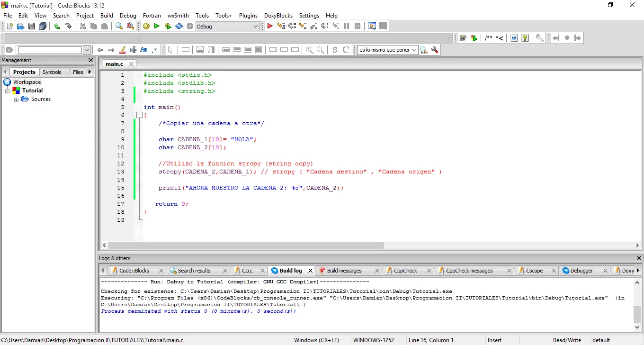The height and width of the screenshot is (345, 644).
Task: Click the Build gear icon
Action: (146, 27)
